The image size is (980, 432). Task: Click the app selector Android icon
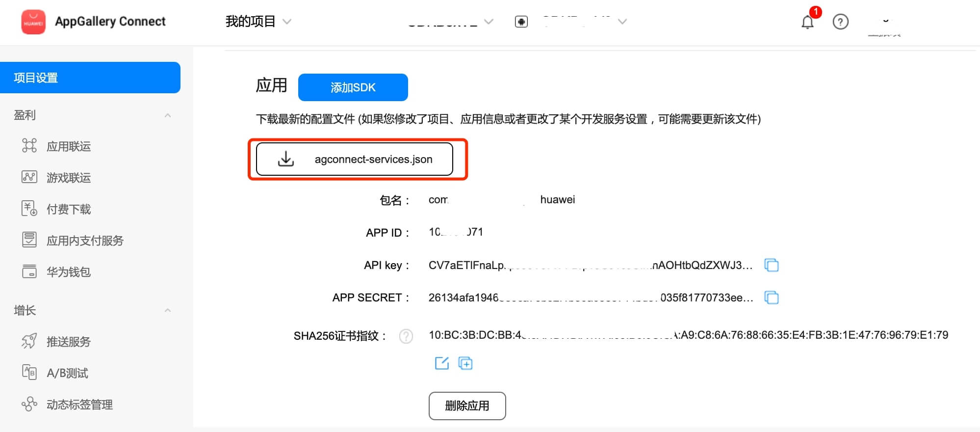tap(521, 22)
